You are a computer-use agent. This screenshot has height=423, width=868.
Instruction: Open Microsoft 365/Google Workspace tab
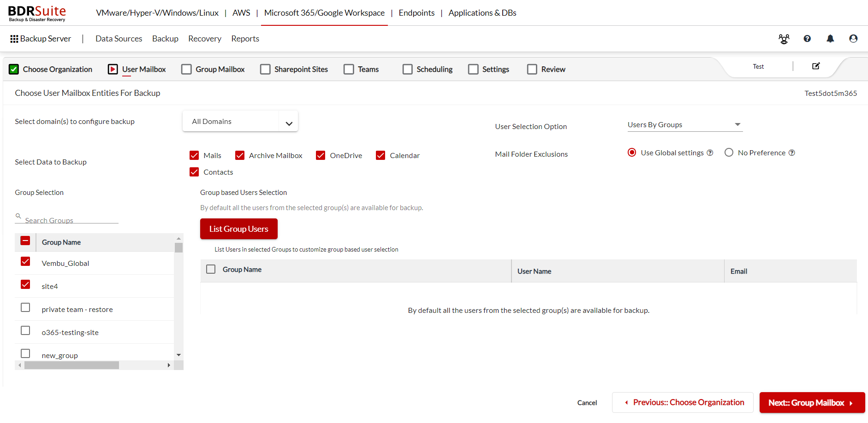point(324,13)
